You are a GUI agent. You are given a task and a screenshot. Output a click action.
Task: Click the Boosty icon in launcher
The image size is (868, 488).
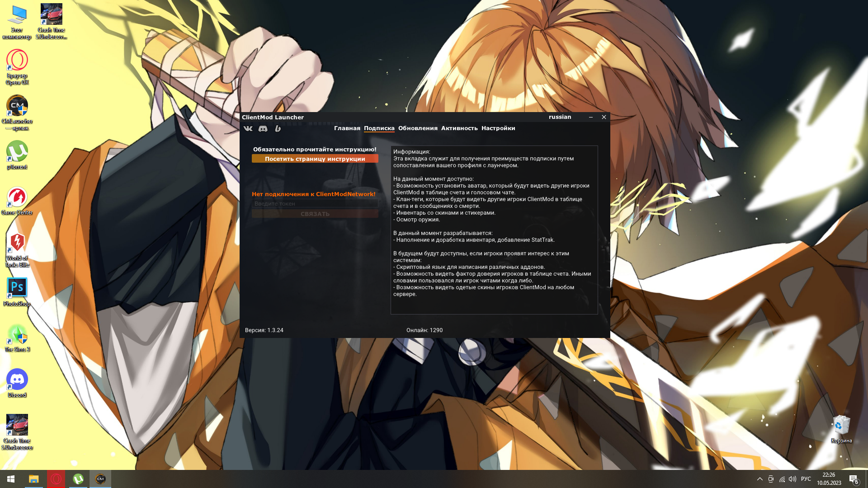point(278,129)
